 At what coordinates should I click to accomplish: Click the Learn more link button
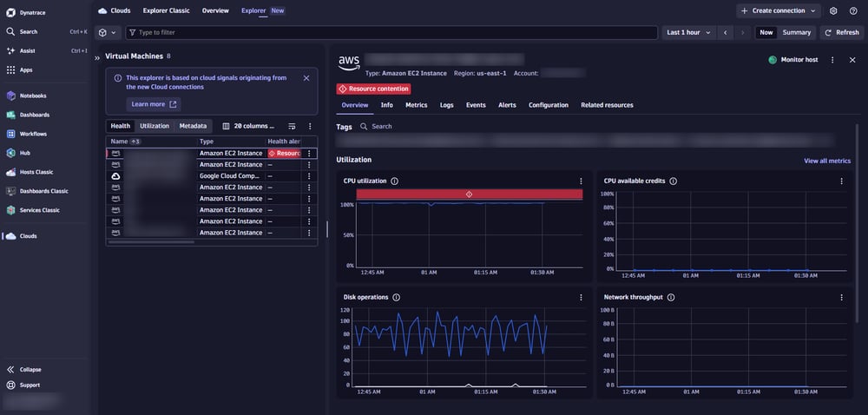click(x=154, y=104)
